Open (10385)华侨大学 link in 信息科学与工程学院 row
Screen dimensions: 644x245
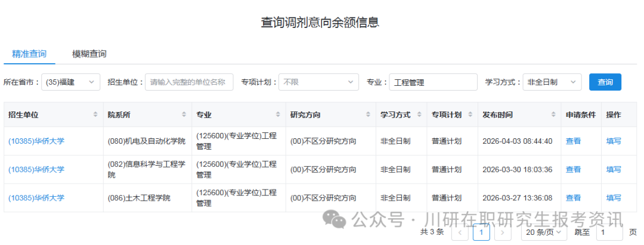pyautogui.click(x=36, y=169)
